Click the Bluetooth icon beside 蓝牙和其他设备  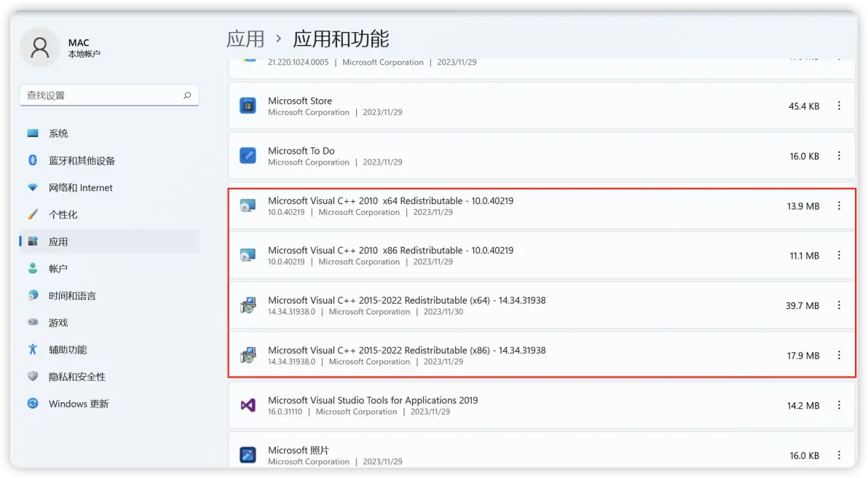click(x=33, y=160)
